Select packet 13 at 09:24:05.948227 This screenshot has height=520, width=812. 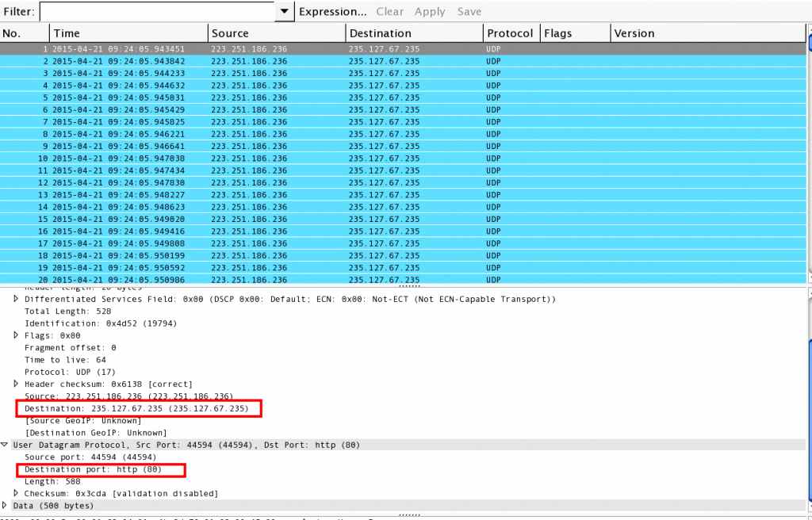pos(403,195)
